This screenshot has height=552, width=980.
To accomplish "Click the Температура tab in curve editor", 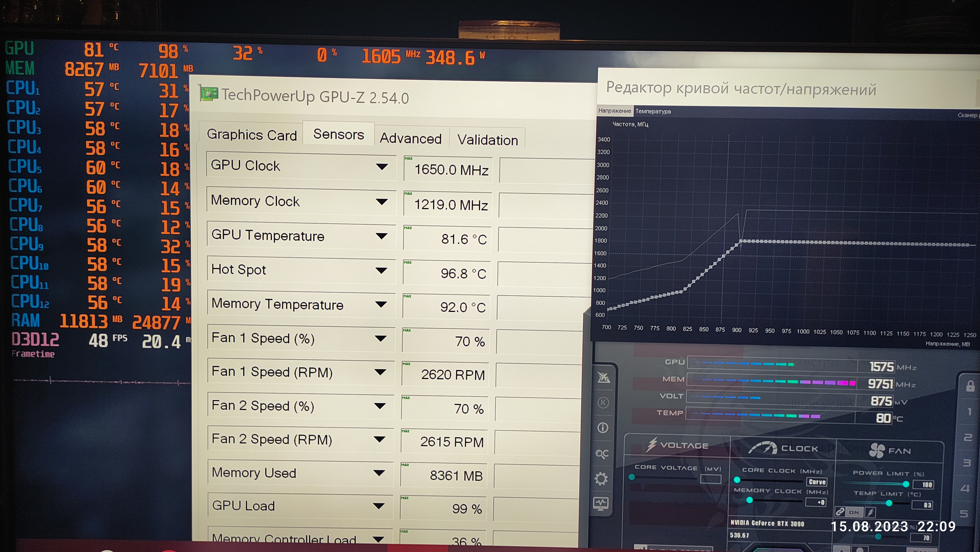I will pos(653,111).
